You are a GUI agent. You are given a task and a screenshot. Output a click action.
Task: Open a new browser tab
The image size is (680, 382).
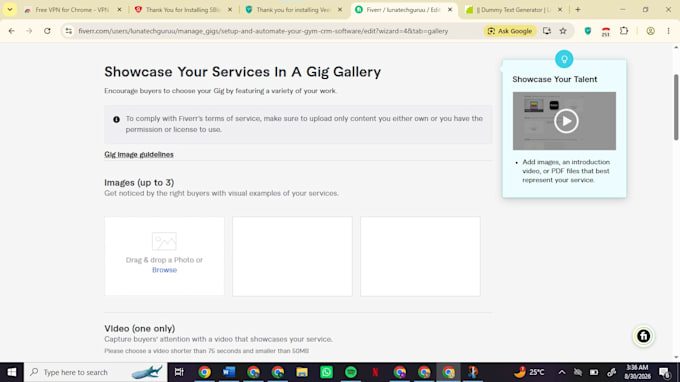tap(578, 10)
